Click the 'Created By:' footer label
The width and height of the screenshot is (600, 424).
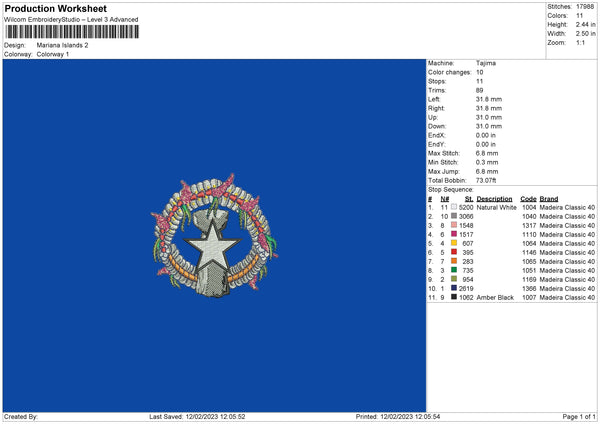[x=21, y=417]
